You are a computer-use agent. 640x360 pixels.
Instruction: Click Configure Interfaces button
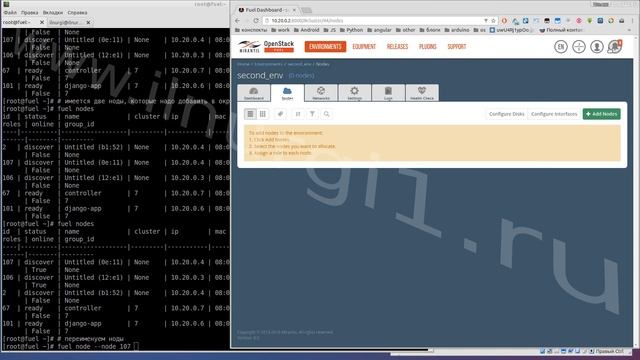pos(554,114)
